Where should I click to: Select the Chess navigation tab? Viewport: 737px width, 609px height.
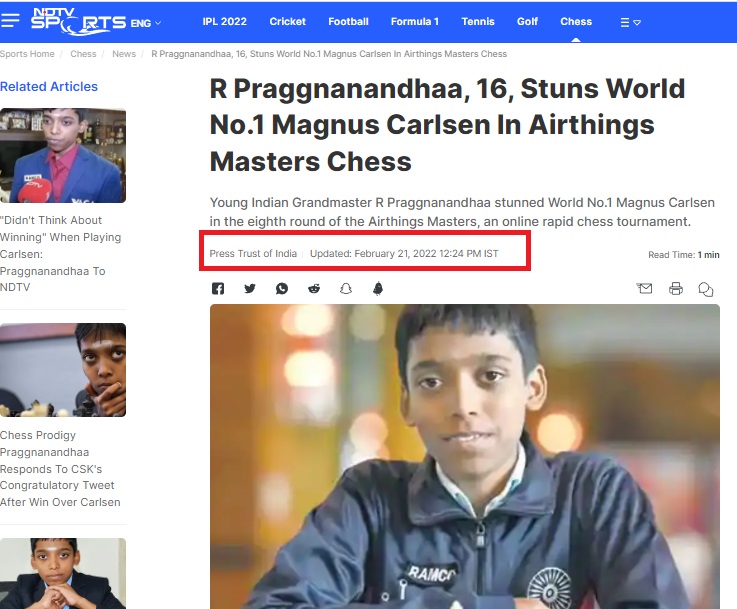pyautogui.click(x=576, y=22)
